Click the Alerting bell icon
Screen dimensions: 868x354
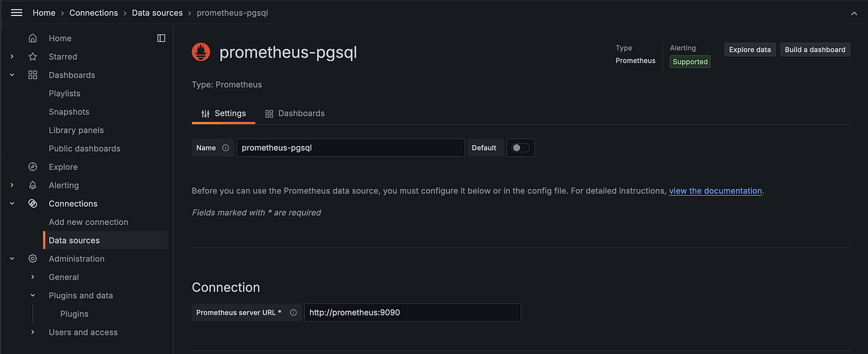point(33,185)
